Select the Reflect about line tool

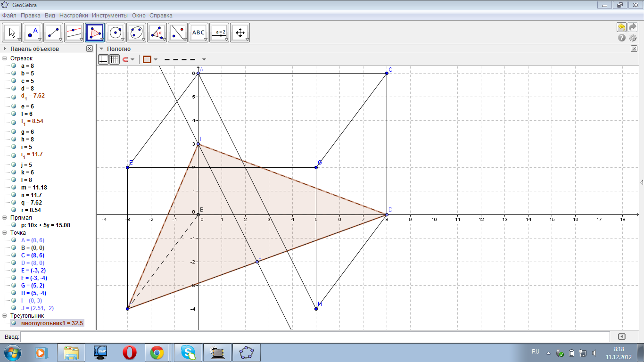(178, 33)
